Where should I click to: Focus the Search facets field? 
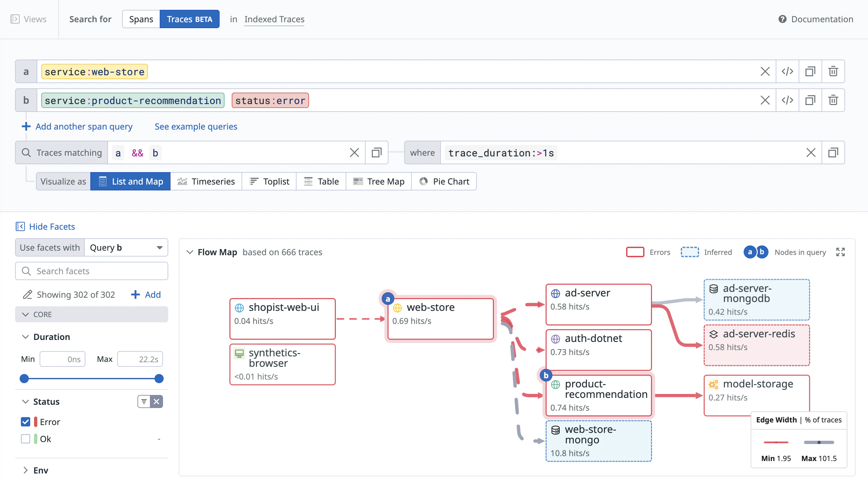[92, 271]
